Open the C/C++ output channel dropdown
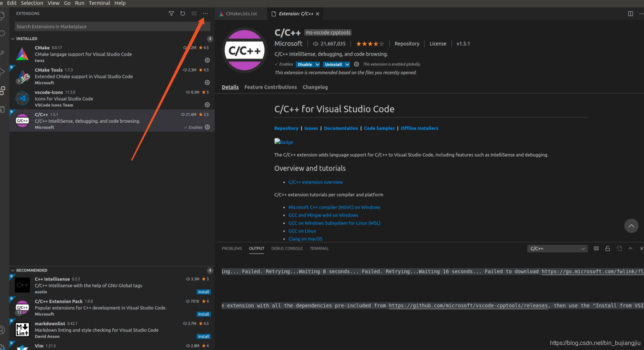Viewport: 644px width, 350px height. tap(557, 249)
